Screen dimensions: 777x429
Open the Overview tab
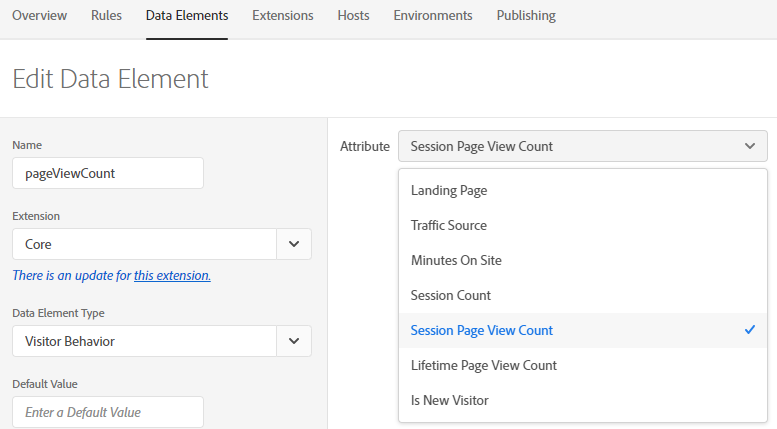tap(39, 16)
